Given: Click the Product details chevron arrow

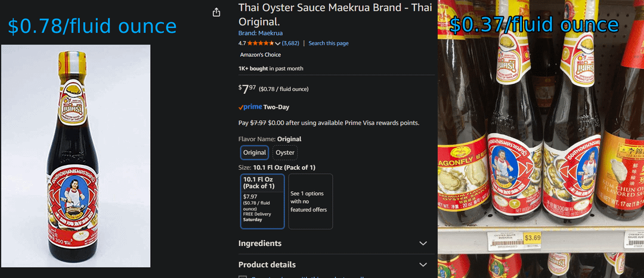Looking at the screenshot, I should tap(423, 265).
